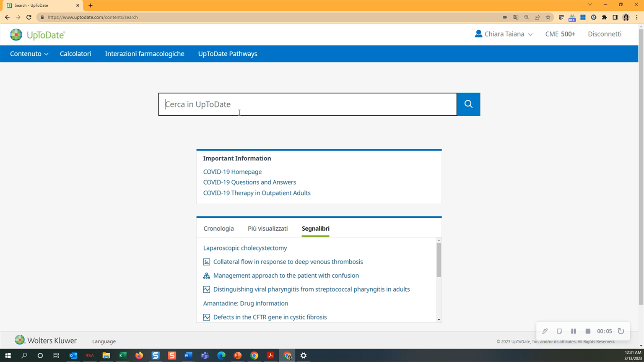Pause the screen recording
This screenshot has width=644, height=362.
[574, 331]
